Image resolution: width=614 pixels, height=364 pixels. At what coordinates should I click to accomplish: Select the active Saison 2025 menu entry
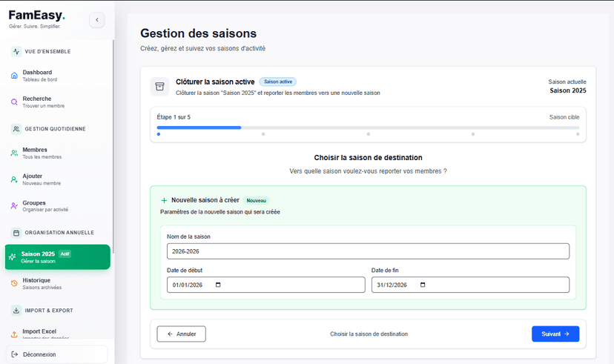pyautogui.click(x=58, y=257)
